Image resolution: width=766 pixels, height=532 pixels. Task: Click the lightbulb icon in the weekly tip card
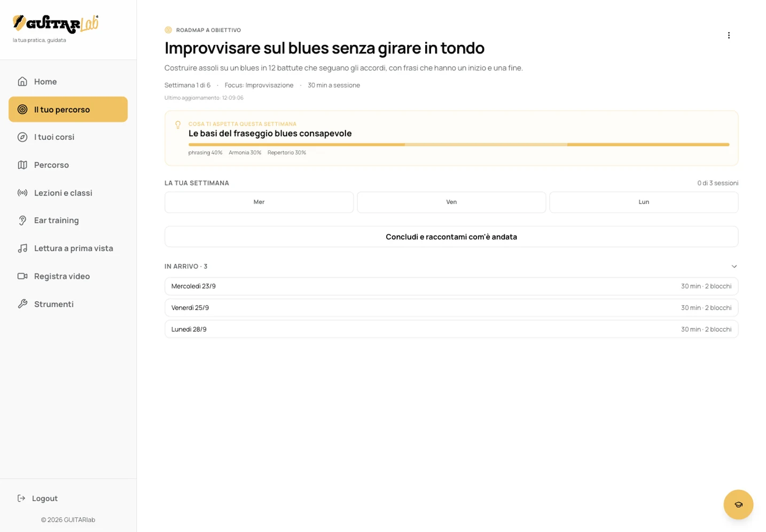point(178,125)
